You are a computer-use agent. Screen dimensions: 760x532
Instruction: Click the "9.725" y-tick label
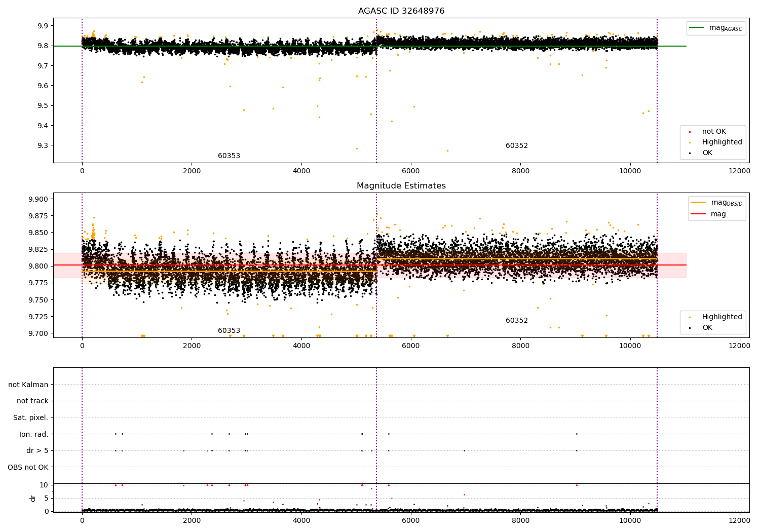[x=39, y=317]
